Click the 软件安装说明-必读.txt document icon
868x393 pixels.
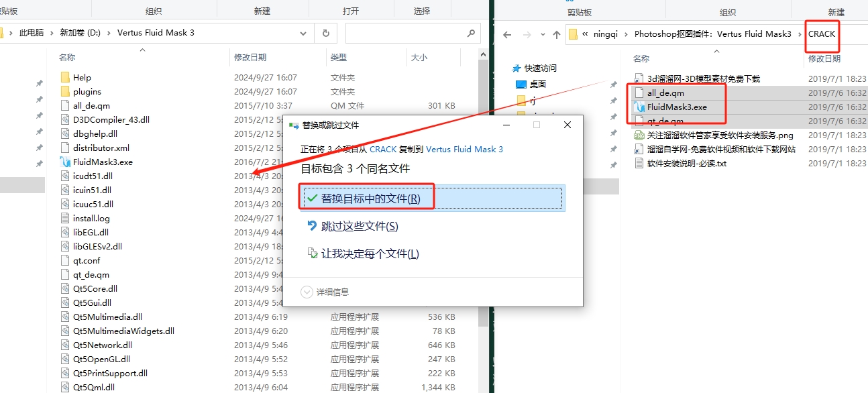639,163
